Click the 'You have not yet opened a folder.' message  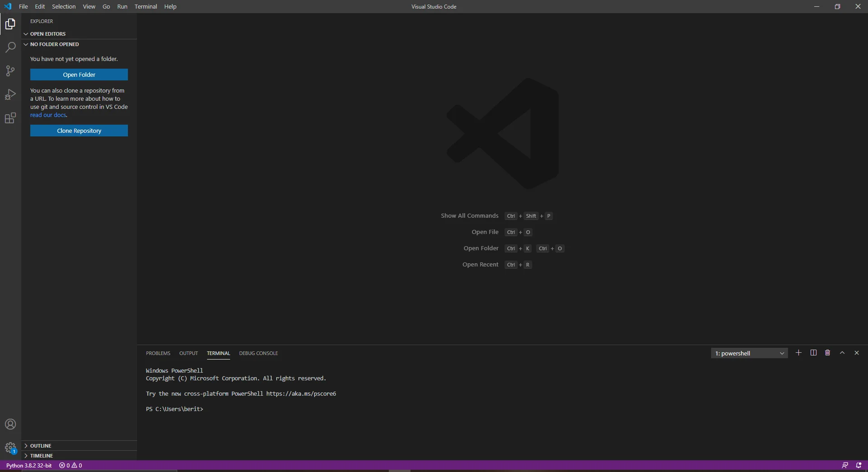tap(74, 59)
